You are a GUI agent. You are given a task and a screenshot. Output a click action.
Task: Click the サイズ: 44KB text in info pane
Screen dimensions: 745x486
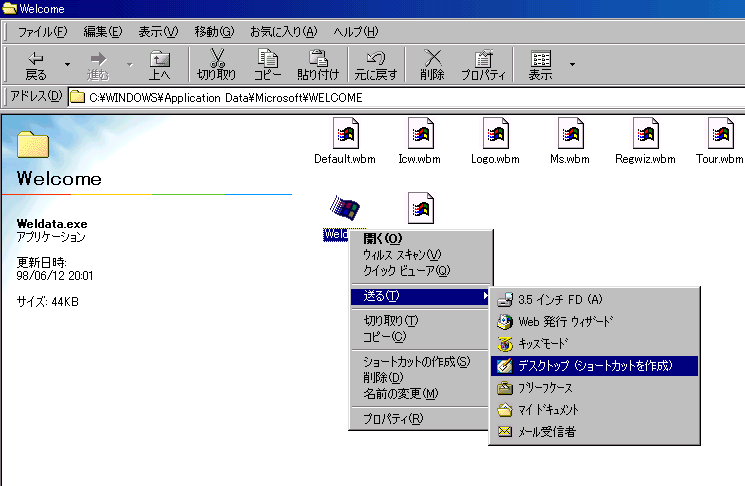[x=48, y=302]
